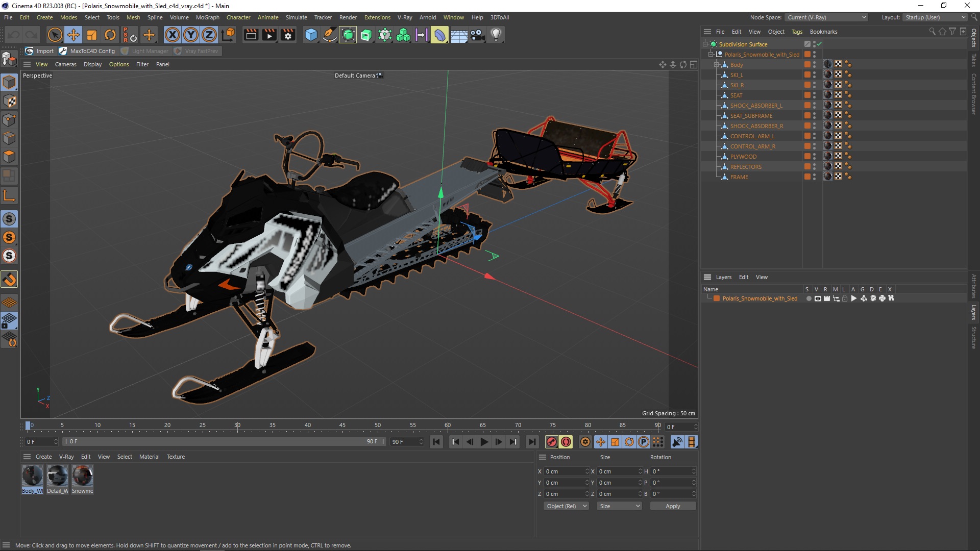Collapse the Subdivision Surface tree node
This screenshot has width=980, height=551.
[705, 44]
